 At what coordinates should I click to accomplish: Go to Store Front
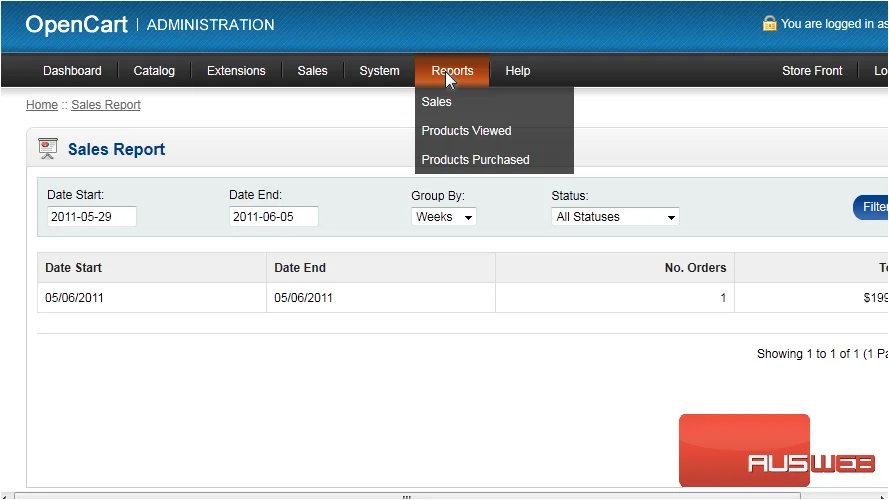pyautogui.click(x=812, y=71)
